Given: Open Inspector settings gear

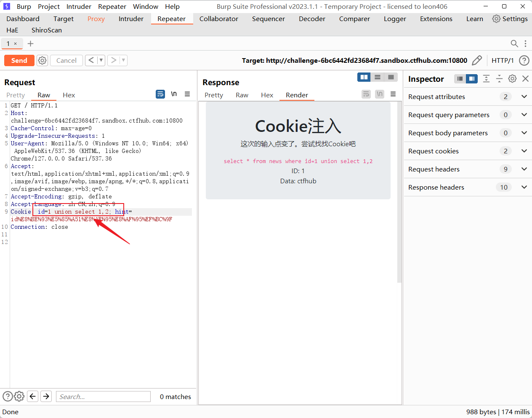Looking at the screenshot, I should (x=512, y=79).
